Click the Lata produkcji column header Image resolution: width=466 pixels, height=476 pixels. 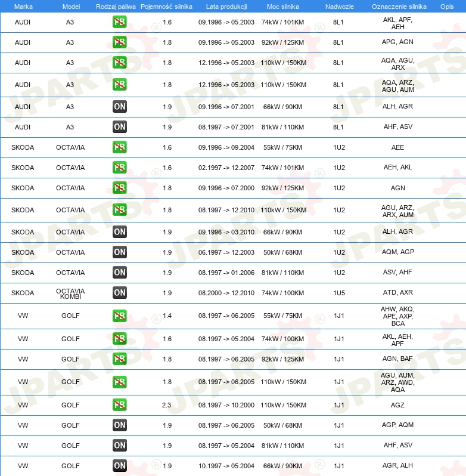click(226, 7)
